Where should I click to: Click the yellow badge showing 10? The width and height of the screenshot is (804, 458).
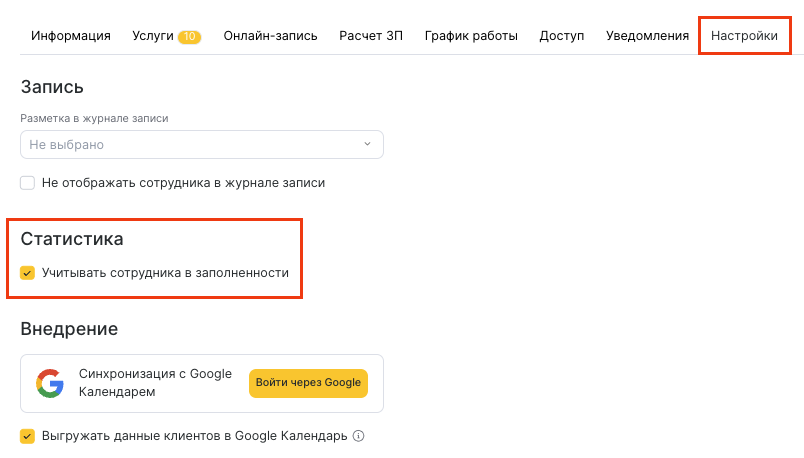coord(189,37)
